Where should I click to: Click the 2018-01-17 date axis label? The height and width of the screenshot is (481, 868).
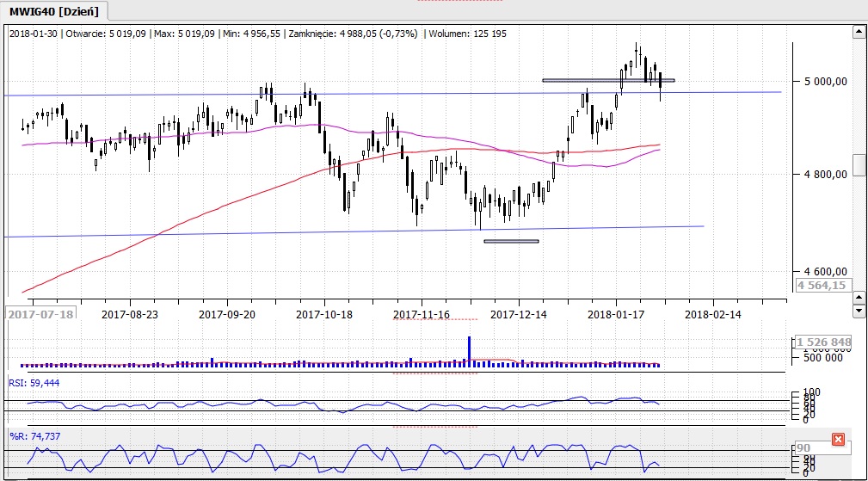(616, 314)
